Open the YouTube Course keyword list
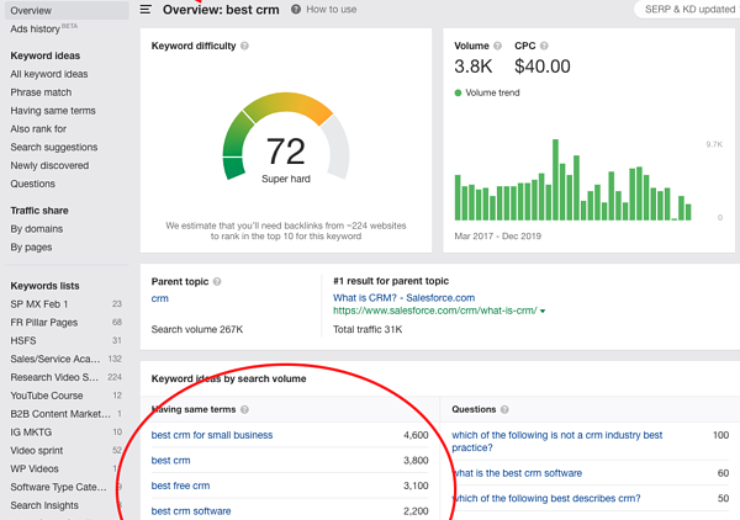The width and height of the screenshot is (740, 520). coord(47,395)
